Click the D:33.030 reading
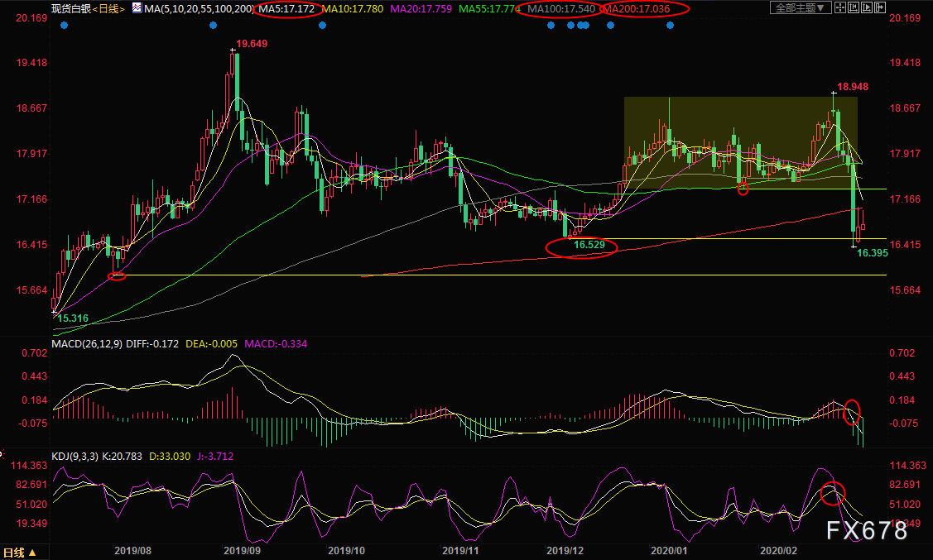Viewport: 933px width, 560px height. [x=170, y=457]
